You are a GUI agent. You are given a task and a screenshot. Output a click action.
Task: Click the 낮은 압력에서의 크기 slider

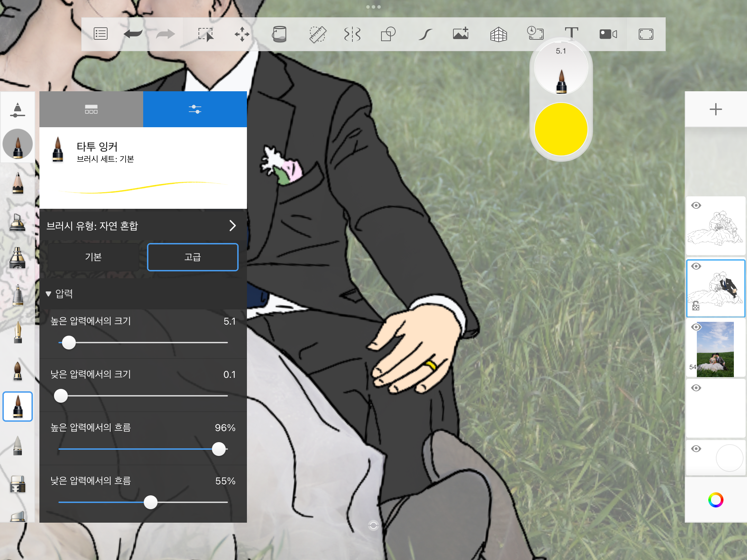[x=143, y=396]
